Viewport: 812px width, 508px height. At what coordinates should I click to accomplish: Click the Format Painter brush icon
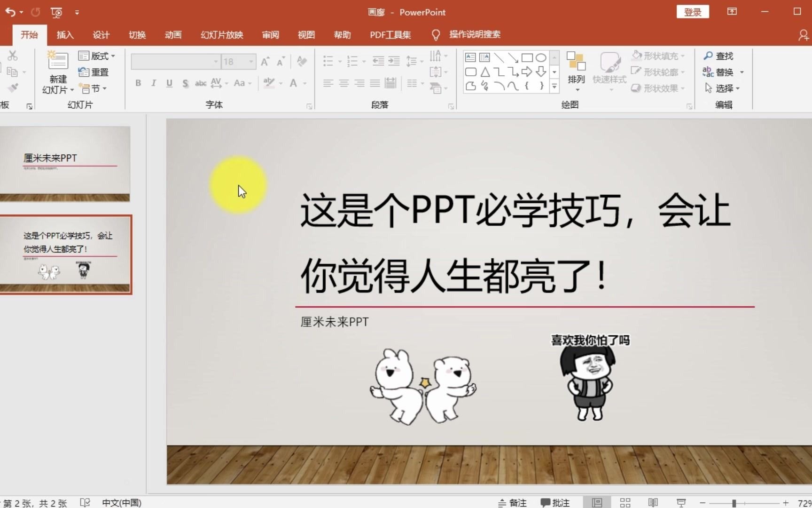(13, 88)
